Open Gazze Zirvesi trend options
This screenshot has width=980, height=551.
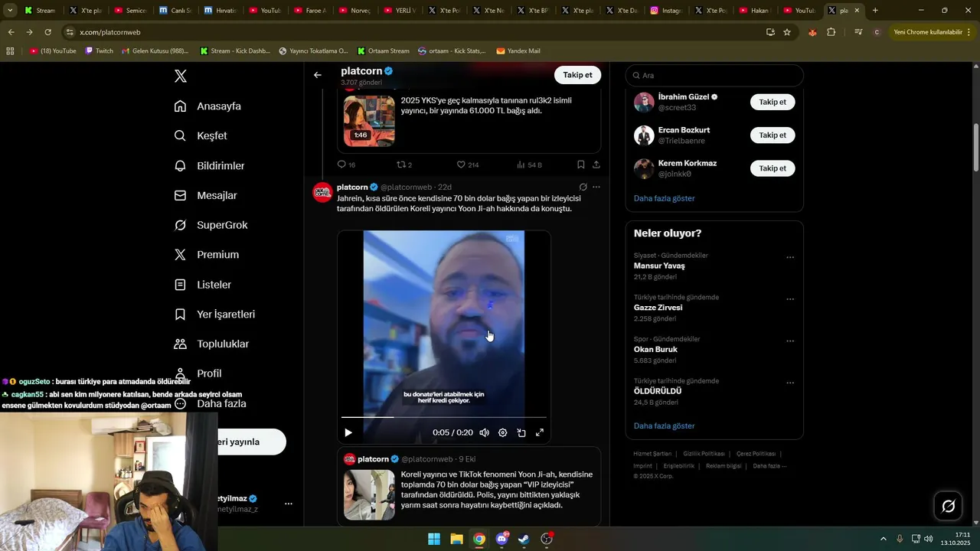point(790,300)
